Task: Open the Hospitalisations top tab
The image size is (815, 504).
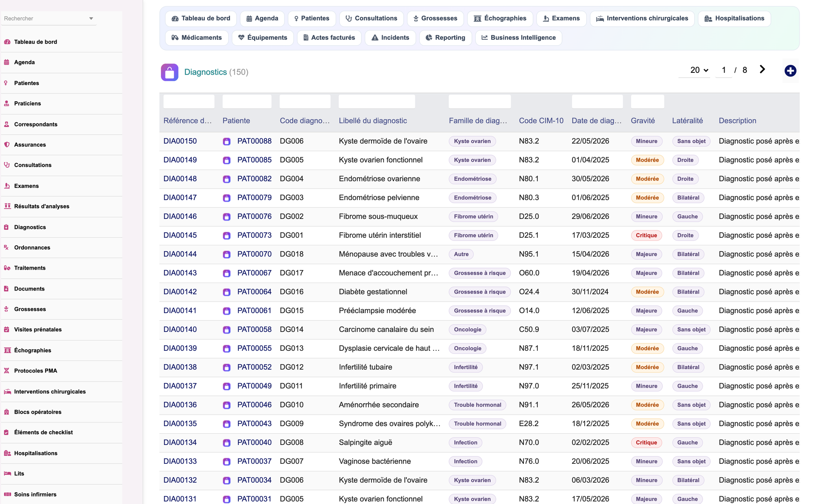Action: [x=735, y=18]
